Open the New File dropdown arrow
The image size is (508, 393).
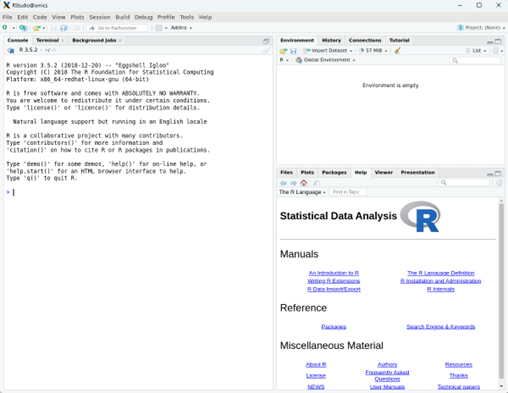point(14,28)
